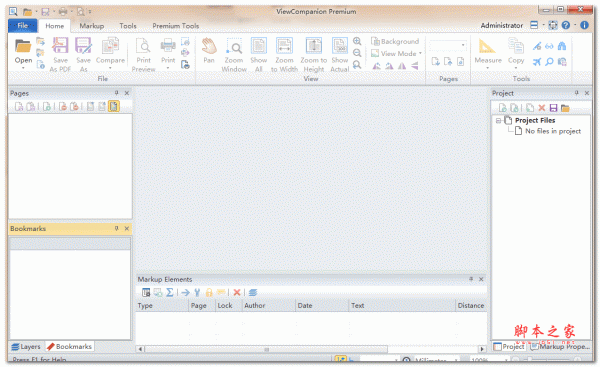Click the folder icon in Project panel toolbar
Image resolution: width=600 pixels, height=367 pixels.
pos(565,108)
